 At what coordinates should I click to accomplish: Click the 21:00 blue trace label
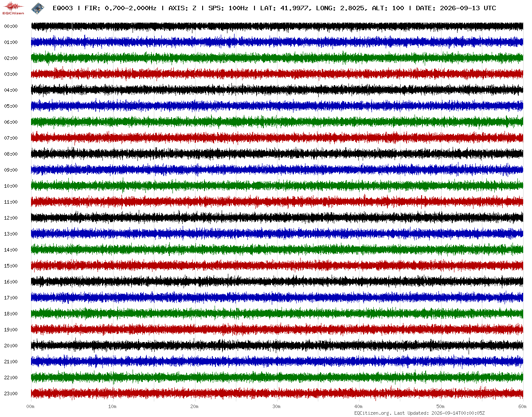11,362
